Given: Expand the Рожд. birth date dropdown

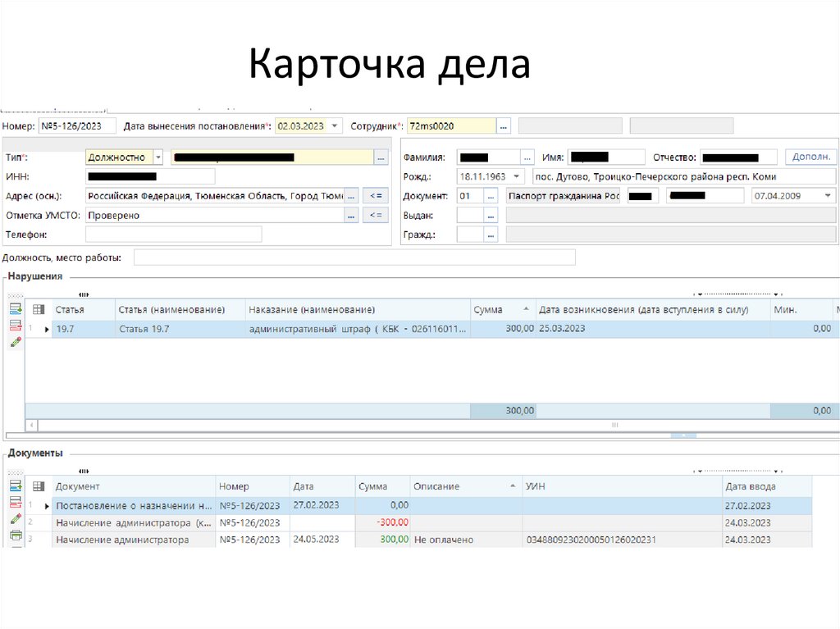Looking at the screenshot, I should (x=516, y=176).
